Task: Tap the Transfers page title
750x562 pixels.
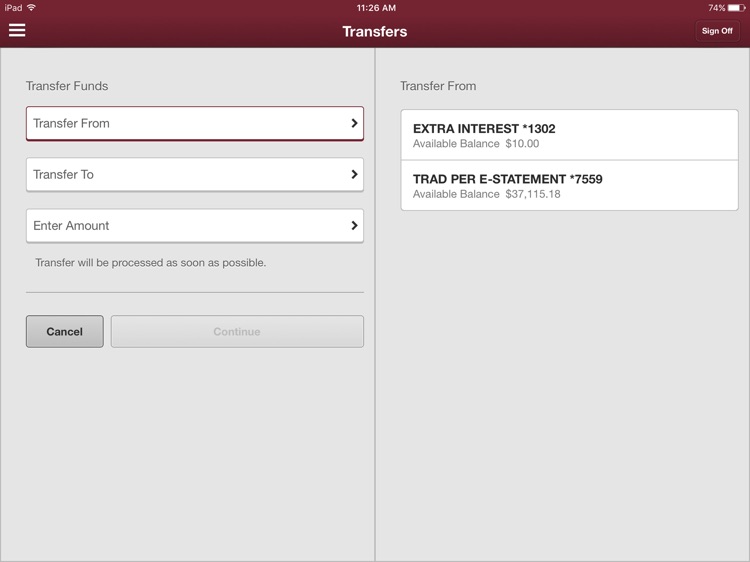Action: point(375,32)
